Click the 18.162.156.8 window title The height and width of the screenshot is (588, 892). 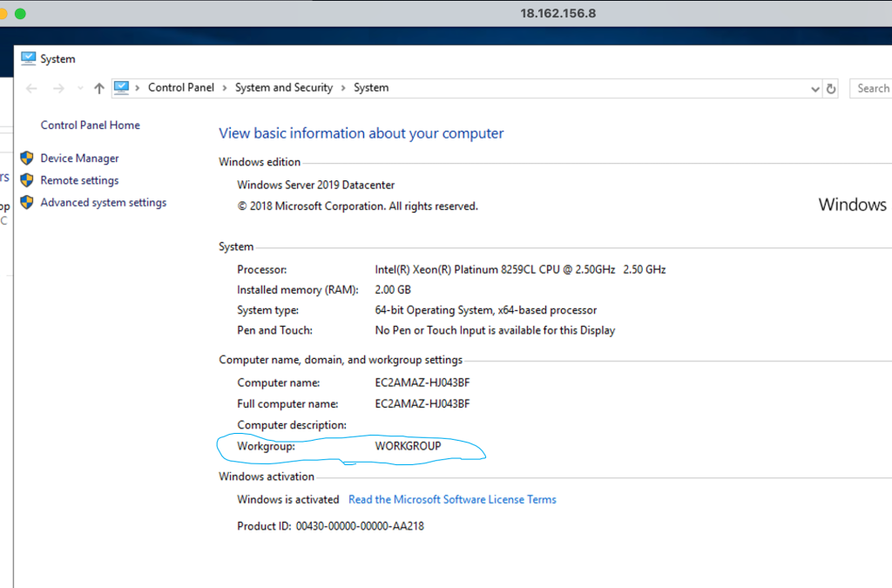558,13
